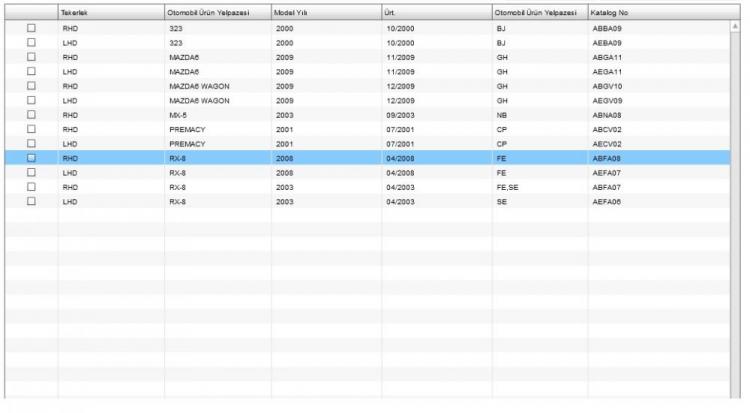Screen dimensions: 750x413
Task: Click catalog number AEFA07
Action: point(607,173)
